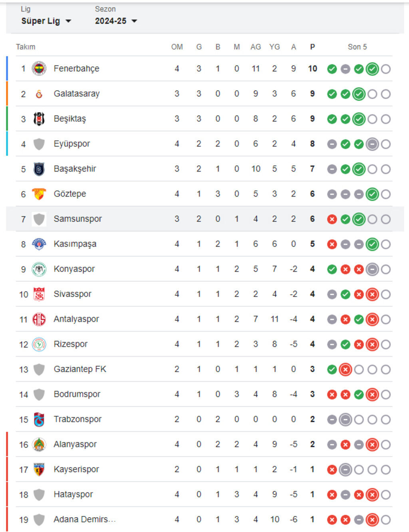
Task: Click the Fenerbahçe club crest
Action: click(39, 69)
